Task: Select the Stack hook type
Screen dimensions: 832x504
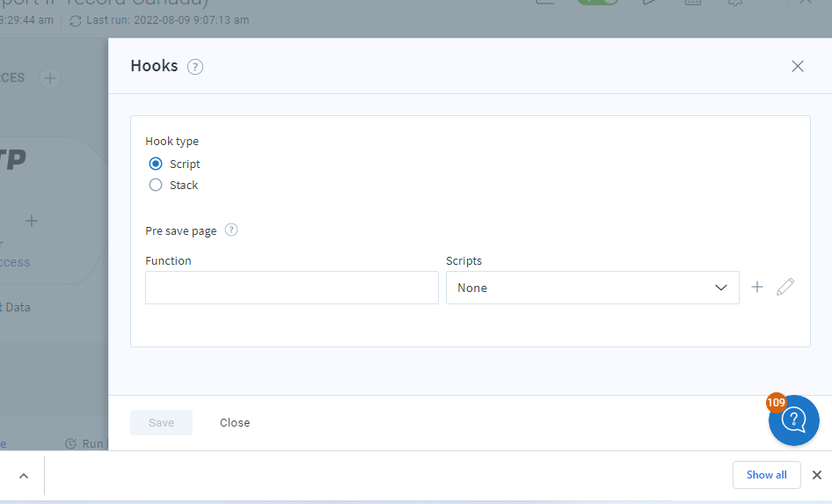Action: pyautogui.click(x=156, y=186)
